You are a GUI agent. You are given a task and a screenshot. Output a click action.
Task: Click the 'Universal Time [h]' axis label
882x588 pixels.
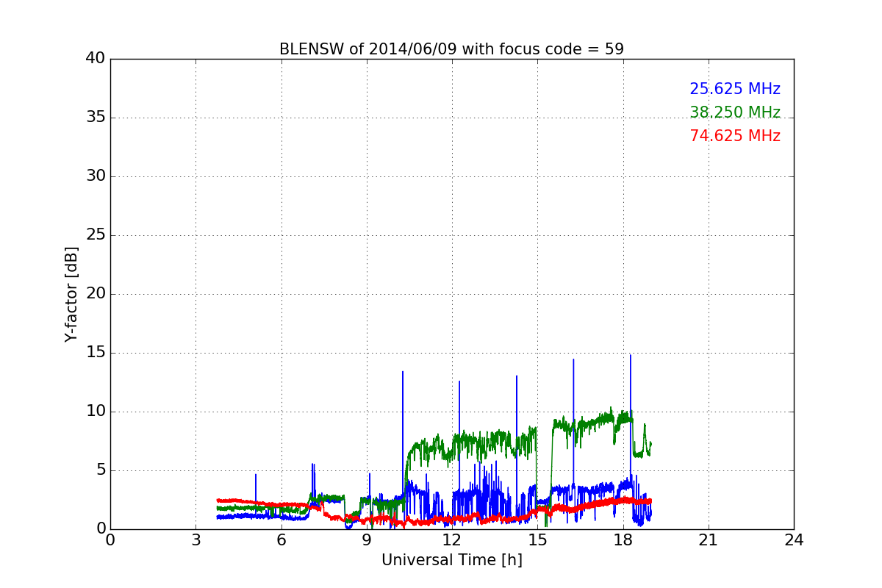pyautogui.click(x=451, y=560)
